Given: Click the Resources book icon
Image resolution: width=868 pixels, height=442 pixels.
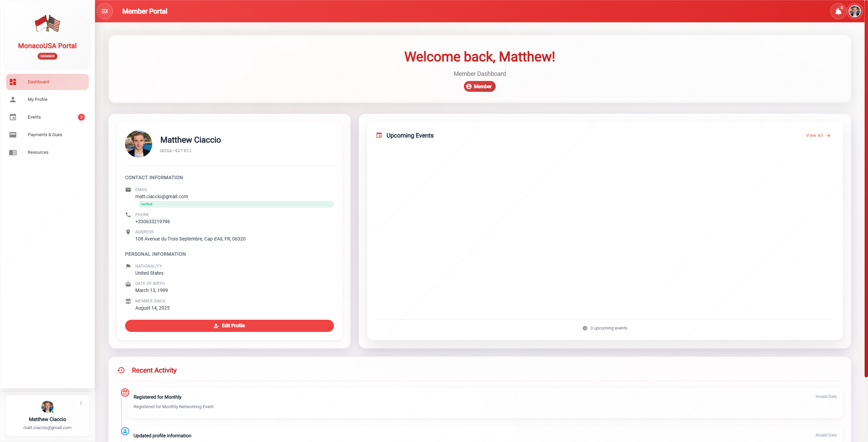Looking at the screenshot, I should (x=13, y=152).
